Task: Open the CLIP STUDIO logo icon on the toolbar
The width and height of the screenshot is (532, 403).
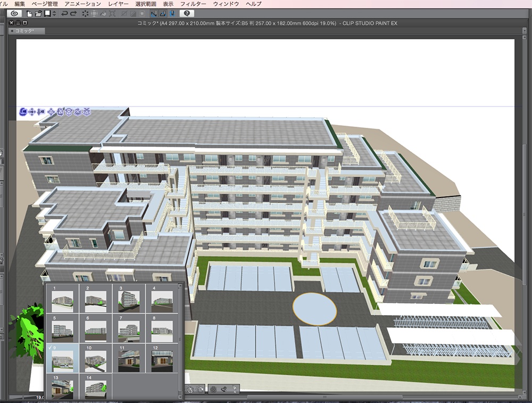Action: point(13,13)
